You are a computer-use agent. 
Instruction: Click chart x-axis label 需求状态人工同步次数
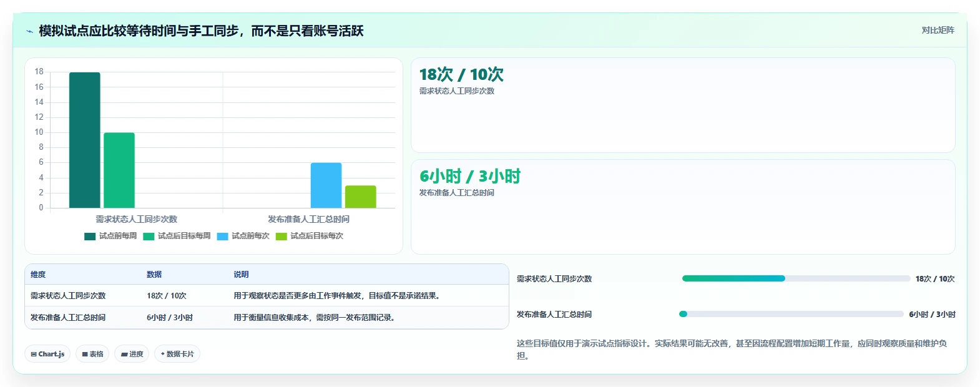click(136, 219)
